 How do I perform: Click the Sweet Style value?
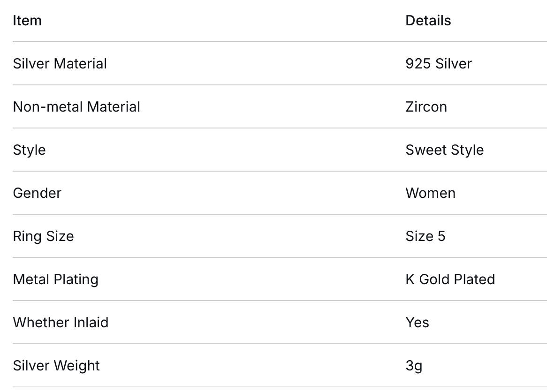444,151
